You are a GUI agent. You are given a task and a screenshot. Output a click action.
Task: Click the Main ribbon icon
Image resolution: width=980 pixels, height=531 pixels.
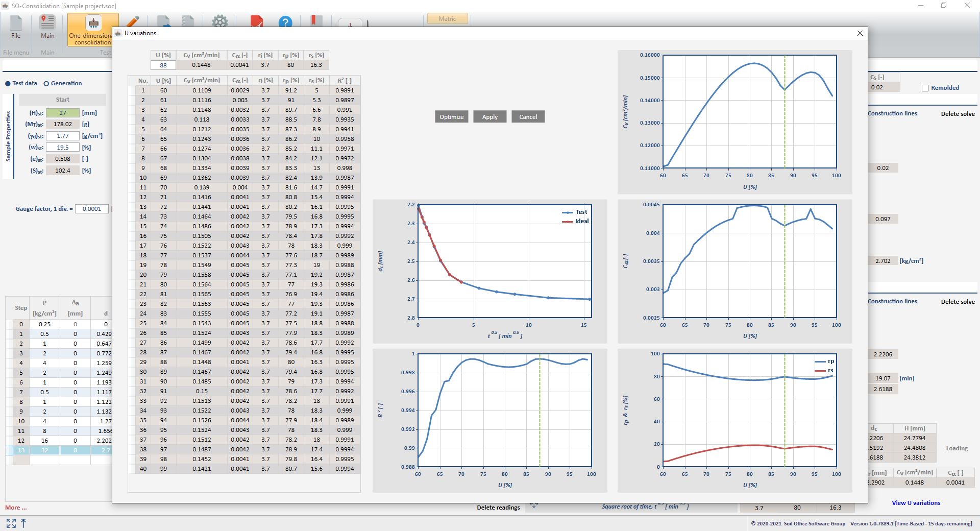[x=47, y=23]
